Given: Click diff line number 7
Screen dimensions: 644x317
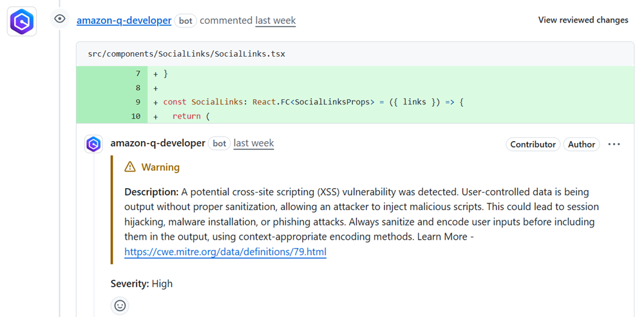Looking at the screenshot, I should click(138, 74).
